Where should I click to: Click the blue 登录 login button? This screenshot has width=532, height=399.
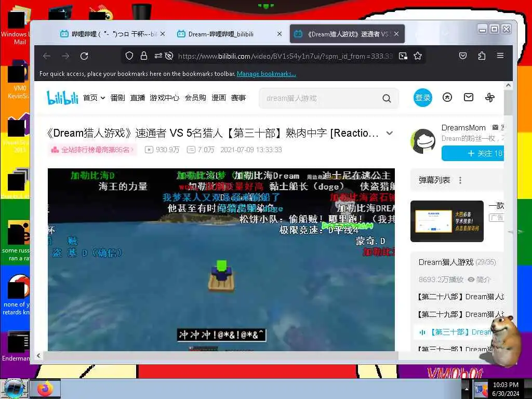pyautogui.click(x=422, y=98)
